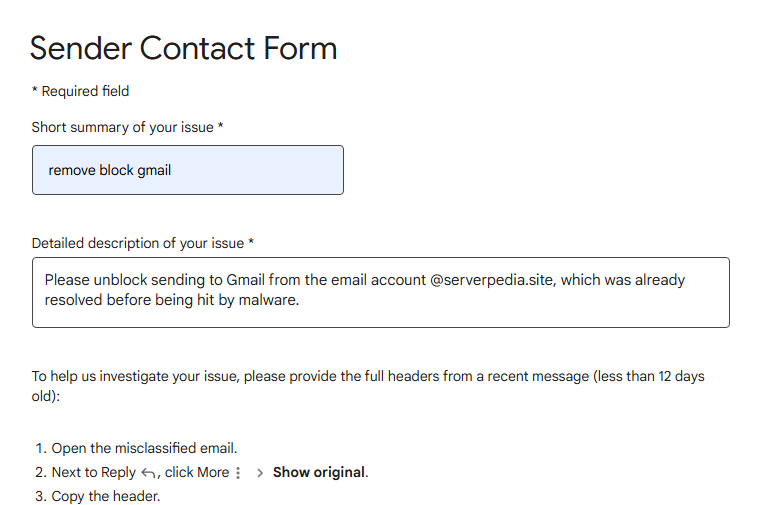
Task: Click the chevron before Show original
Action: [260, 473]
